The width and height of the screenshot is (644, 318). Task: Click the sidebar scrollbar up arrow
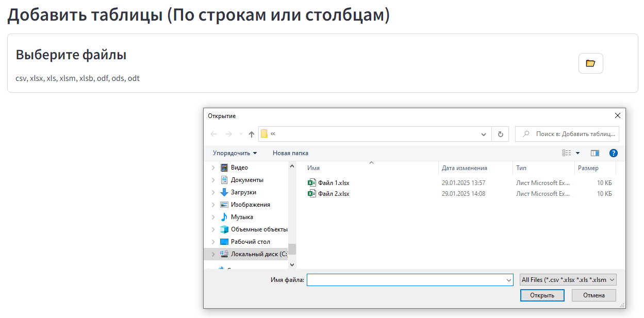click(292, 166)
